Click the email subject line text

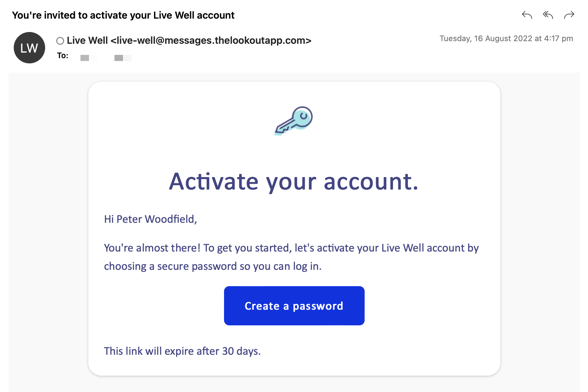tap(123, 15)
